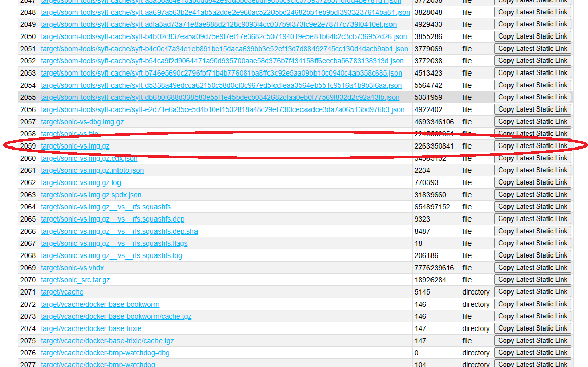Image resolution: width=588 pixels, height=367 pixels.
Task: Copy Latest Static Link for sonic-vs.img.gz.log
Action: coord(532,182)
